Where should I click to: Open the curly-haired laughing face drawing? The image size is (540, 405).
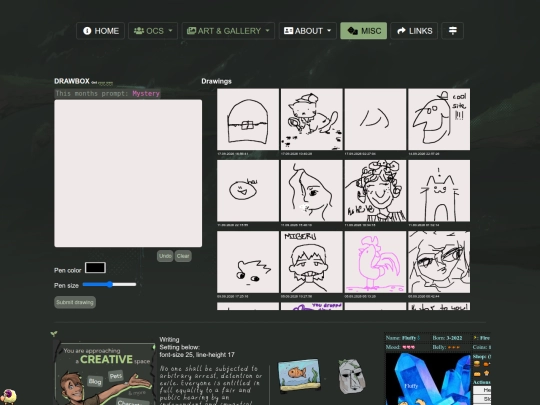click(x=375, y=190)
